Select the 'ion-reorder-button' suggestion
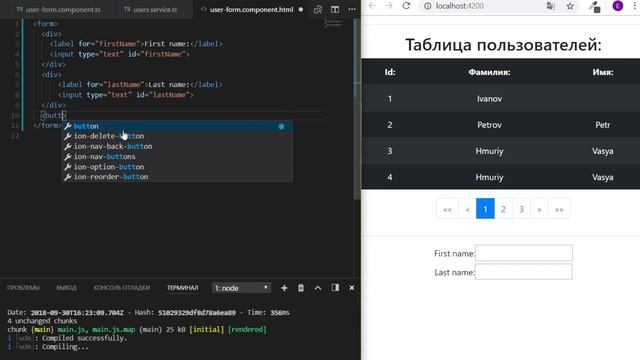640x360 pixels. pos(177,177)
